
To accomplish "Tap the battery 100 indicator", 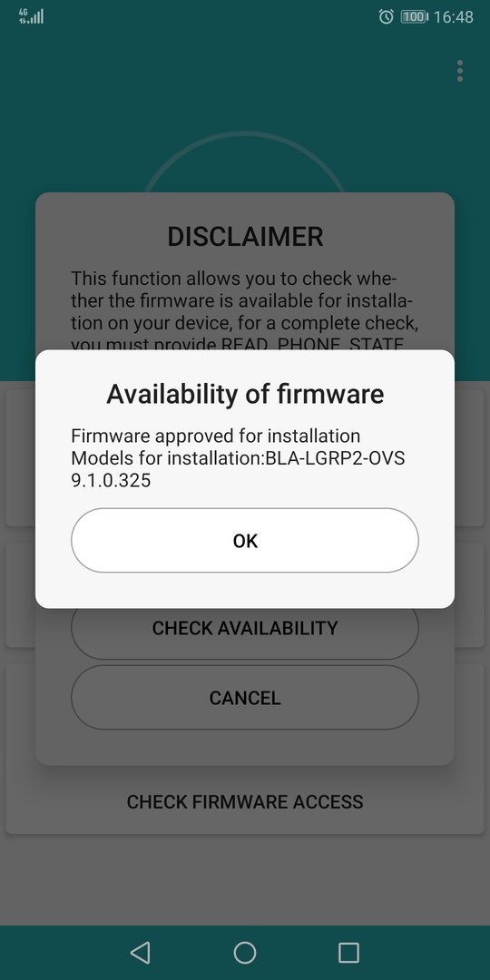I will pos(414,17).
